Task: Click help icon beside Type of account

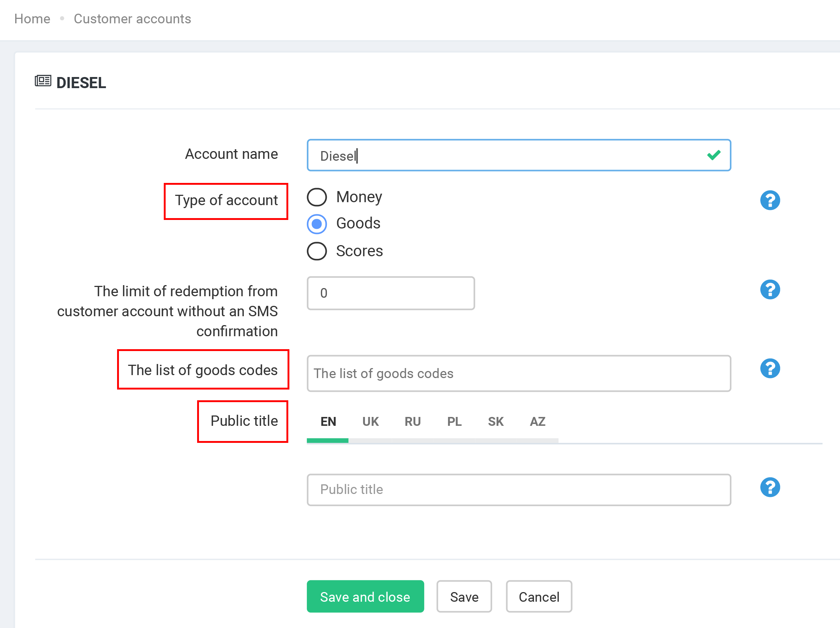Action: point(770,200)
